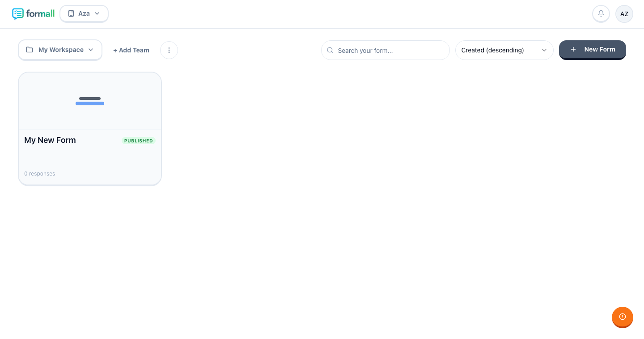Click the formall logo
This screenshot has width=644, height=339.
(33, 14)
